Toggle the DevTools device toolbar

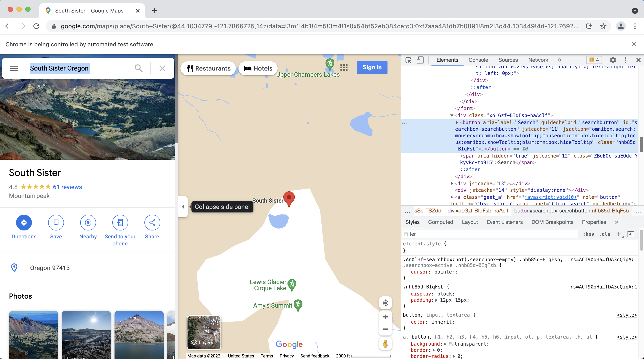pyautogui.click(x=420, y=60)
